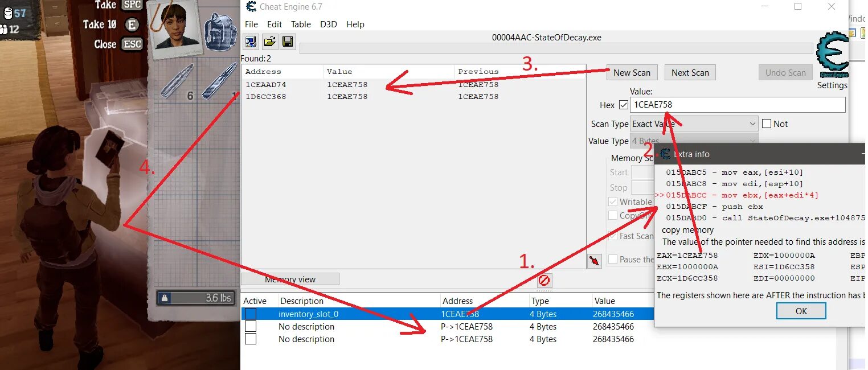Image resolution: width=868 pixels, height=370 pixels.
Task: Click the Value cell in the 1CEAAD74 row
Action: 347,85
